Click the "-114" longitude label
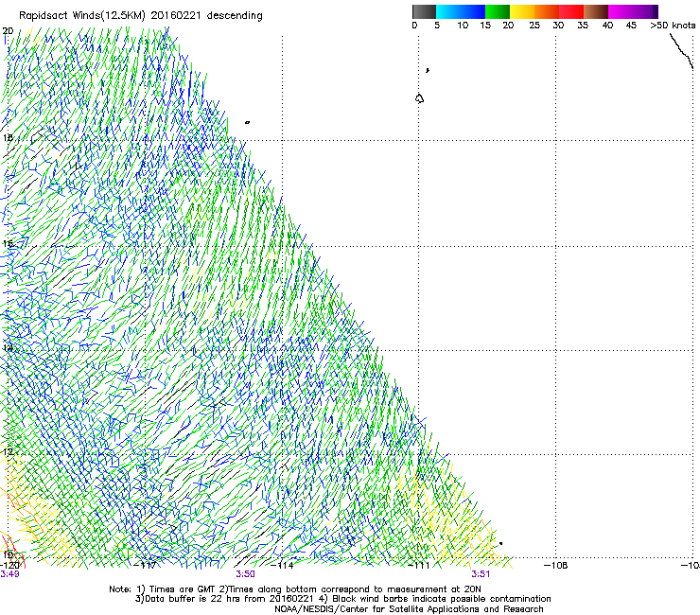 [x=283, y=565]
